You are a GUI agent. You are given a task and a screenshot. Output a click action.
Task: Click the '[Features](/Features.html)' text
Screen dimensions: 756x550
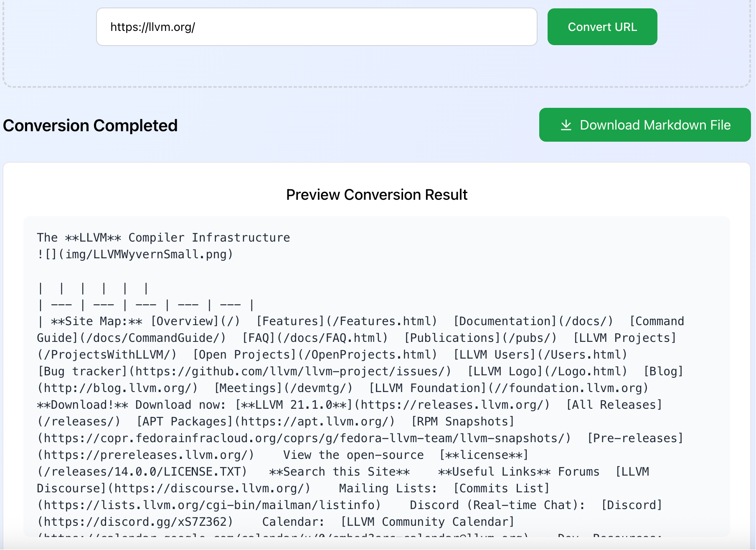(x=347, y=321)
